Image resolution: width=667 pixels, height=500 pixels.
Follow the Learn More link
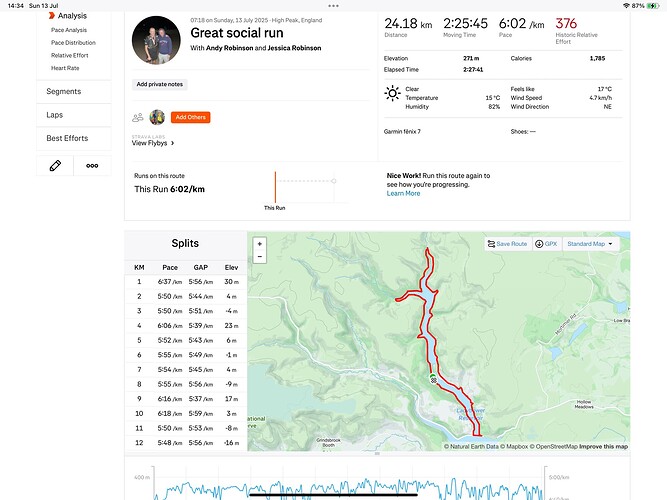coord(403,193)
